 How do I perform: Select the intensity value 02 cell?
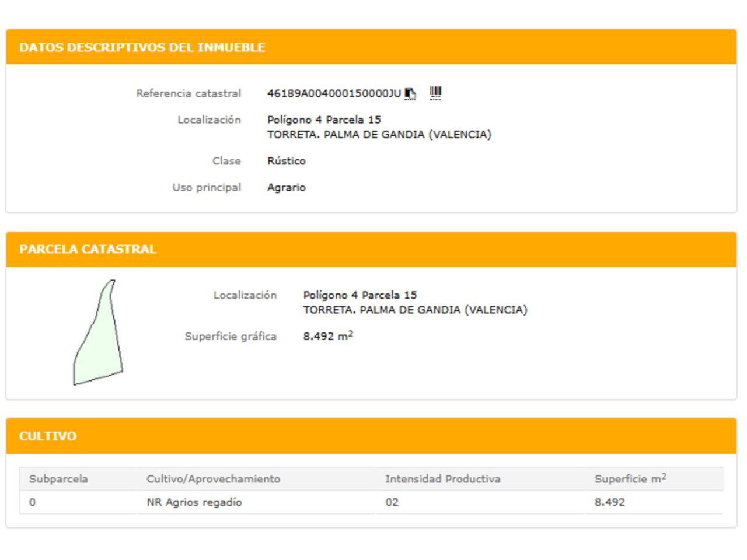point(392,502)
